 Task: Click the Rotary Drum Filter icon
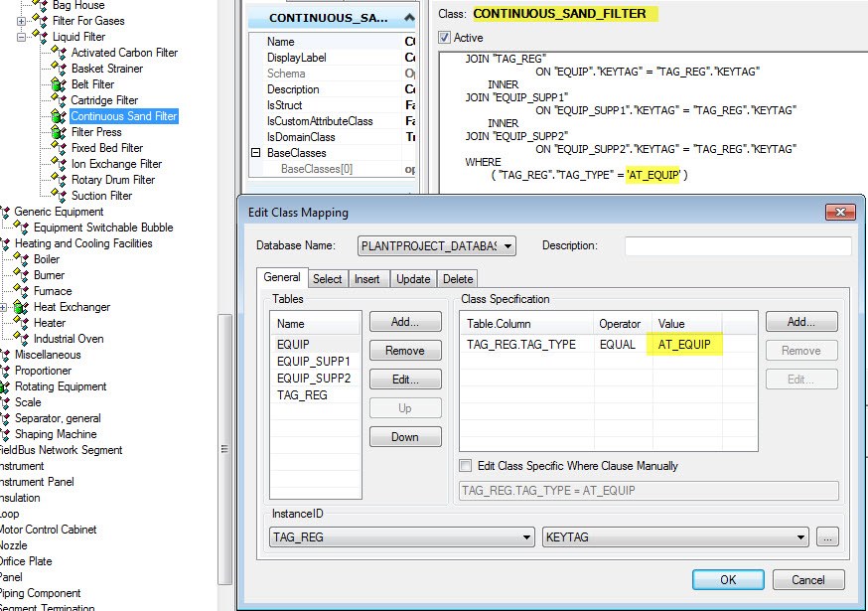pyautogui.click(x=59, y=180)
